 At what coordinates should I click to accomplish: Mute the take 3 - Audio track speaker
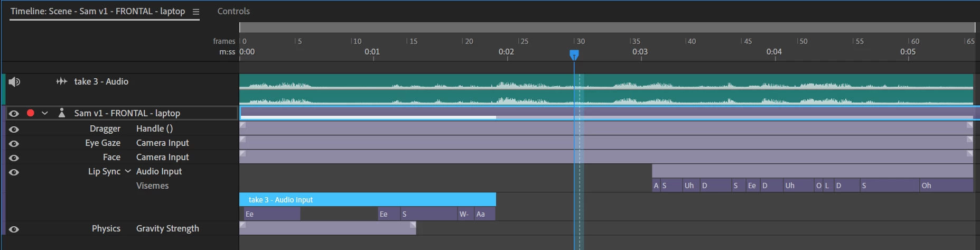tap(14, 82)
